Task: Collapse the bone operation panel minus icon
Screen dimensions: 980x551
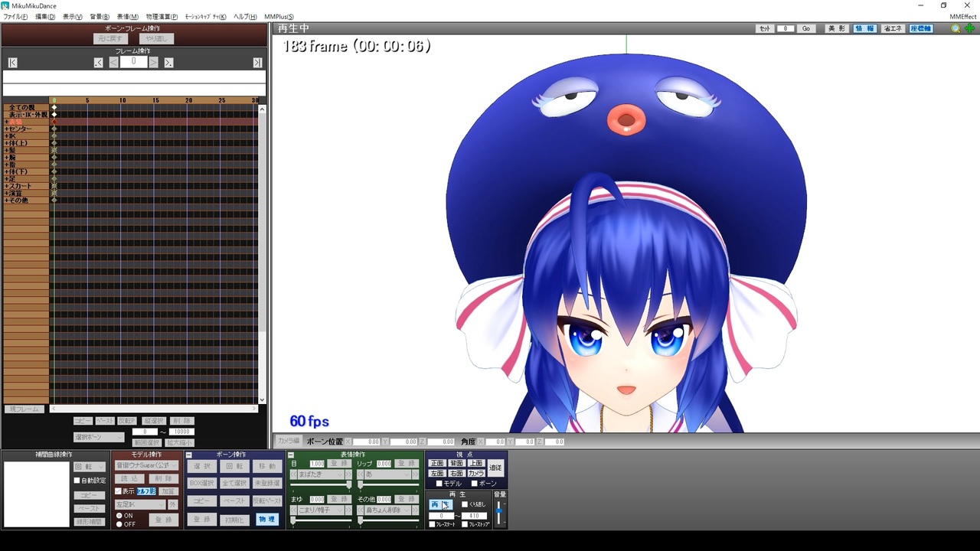Action: [x=189, y=455]
